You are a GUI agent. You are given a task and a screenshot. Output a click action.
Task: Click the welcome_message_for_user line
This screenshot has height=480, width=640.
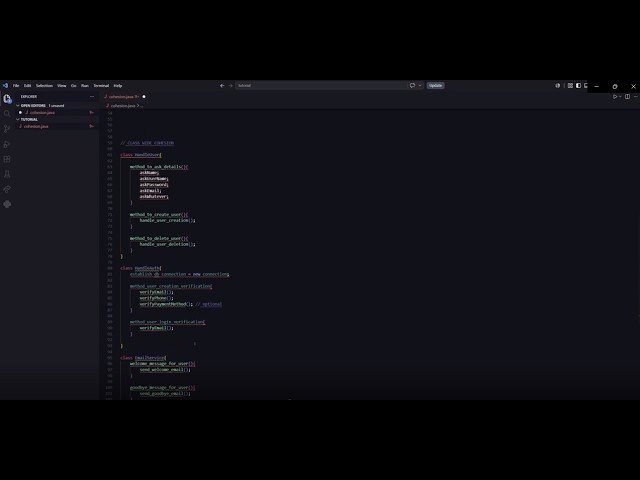pos(162,364)
